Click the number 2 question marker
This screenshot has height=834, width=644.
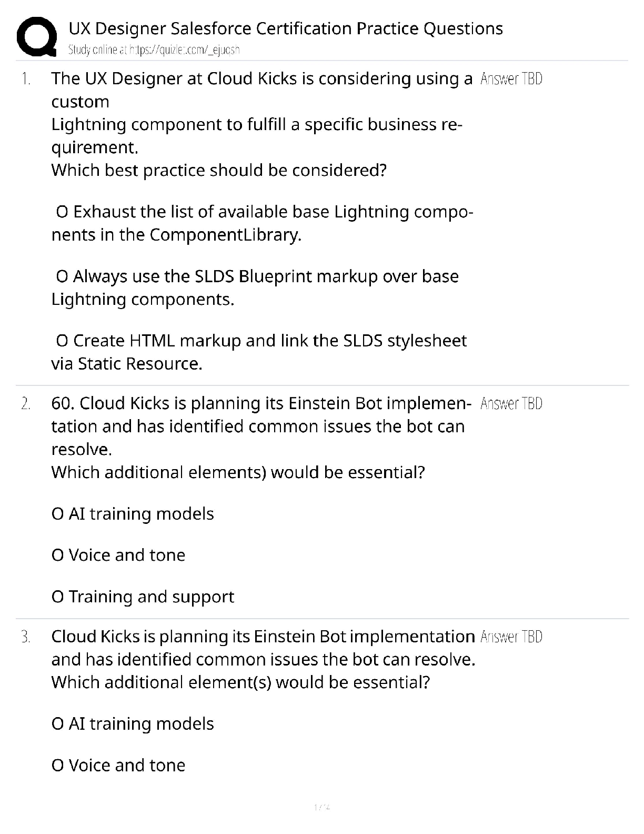(26, 404)
